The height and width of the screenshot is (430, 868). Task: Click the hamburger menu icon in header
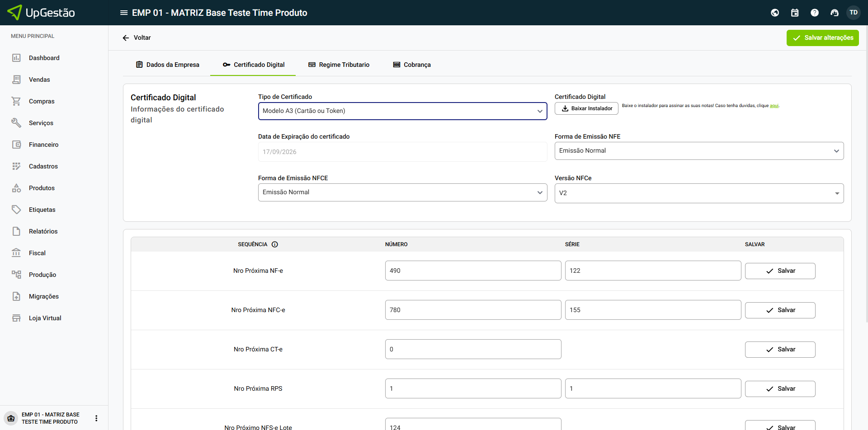[x=123, y=13]
